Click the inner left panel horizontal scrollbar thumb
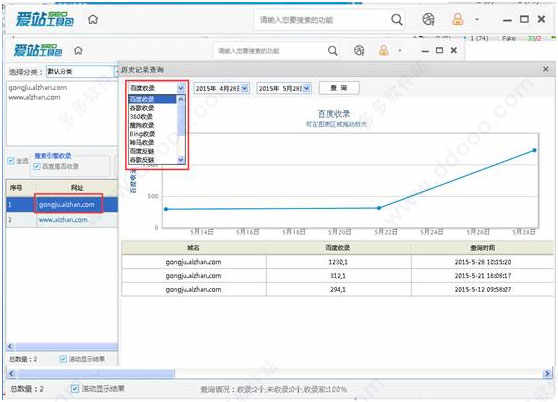 coord(66,346)
